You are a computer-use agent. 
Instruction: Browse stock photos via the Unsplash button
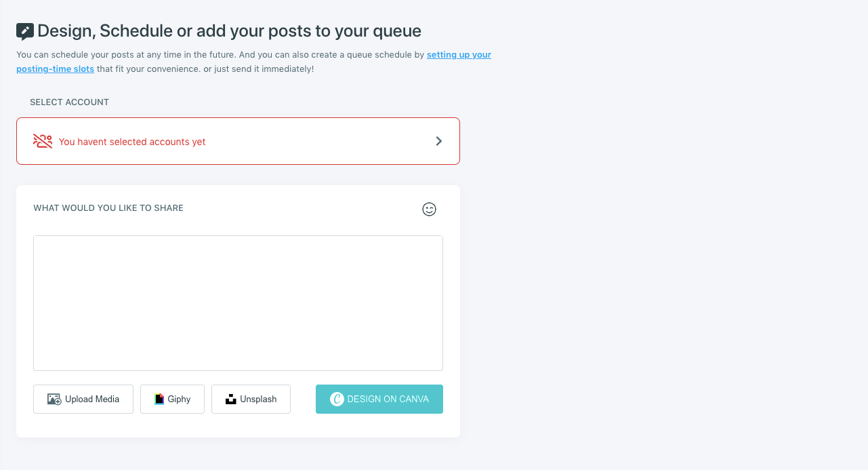(251, 399)
